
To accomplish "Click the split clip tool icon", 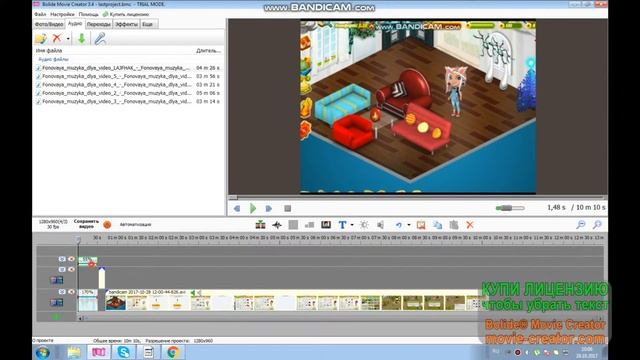I will [x=260, y=225].
